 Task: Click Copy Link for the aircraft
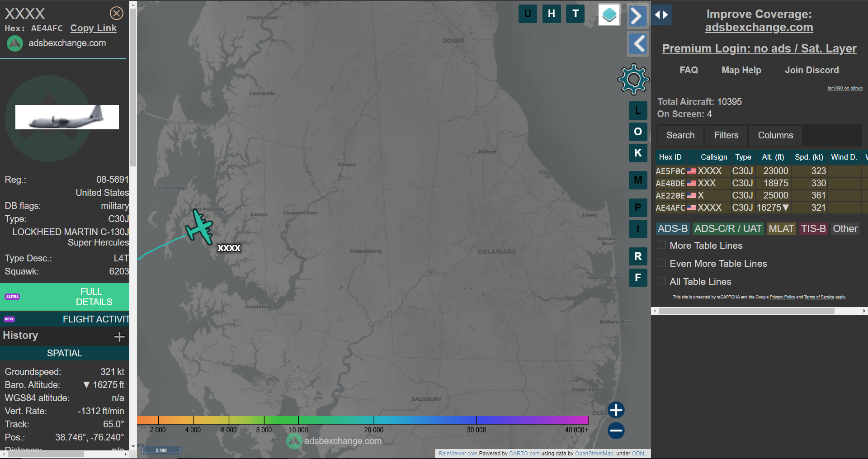(x=93, y=28)
